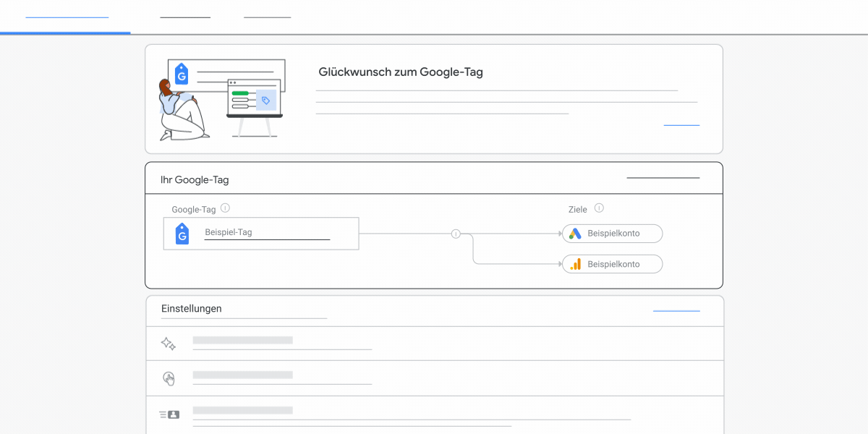Image resolution: width=868 pixels, height=434 pixels.
Task: Click the sparkle icon in the first Einstellungen row
Action: (x=168, y=343)
